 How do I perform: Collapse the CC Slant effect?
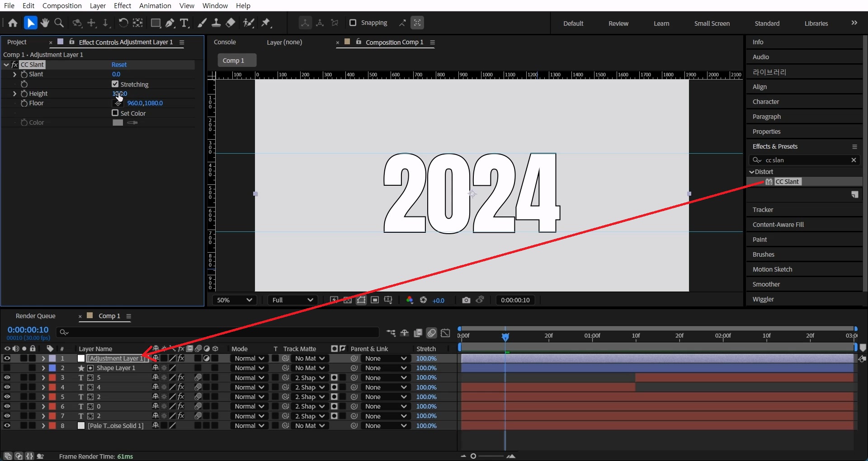(x=6, y=65)
